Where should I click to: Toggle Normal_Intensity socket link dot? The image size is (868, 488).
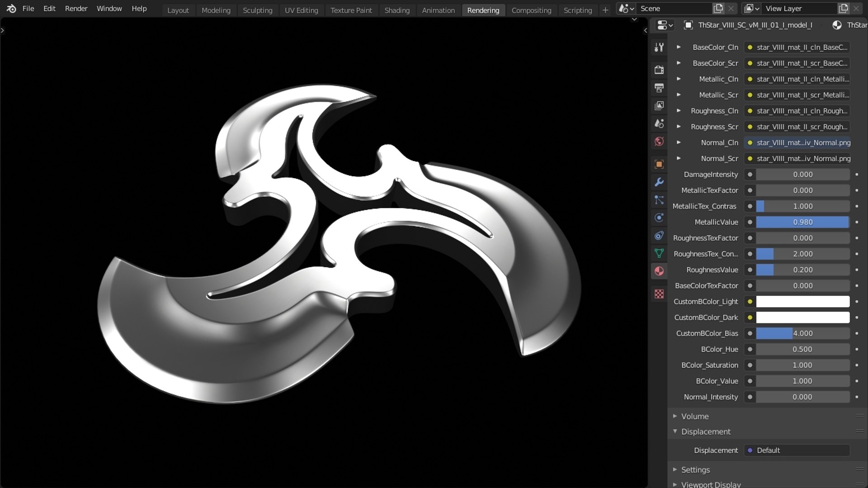[x=750, y=397]
